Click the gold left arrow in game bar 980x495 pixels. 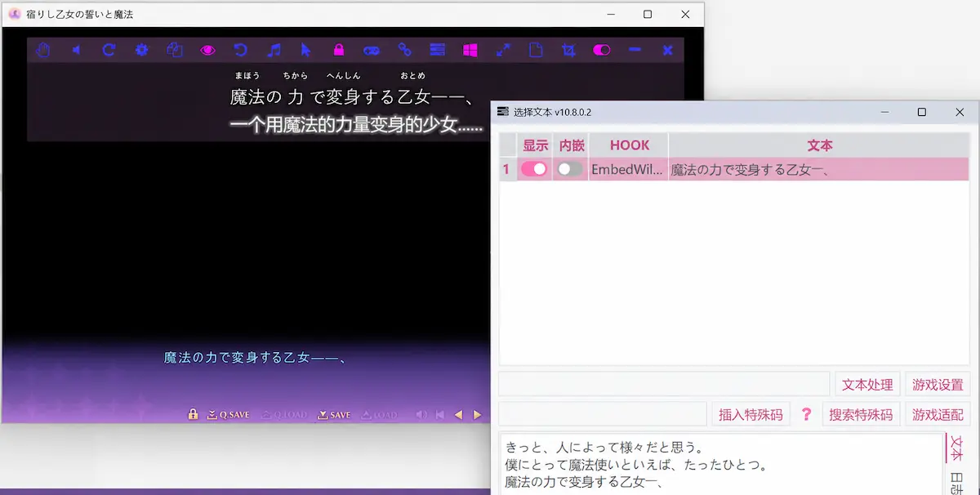[x=458, y=415]
